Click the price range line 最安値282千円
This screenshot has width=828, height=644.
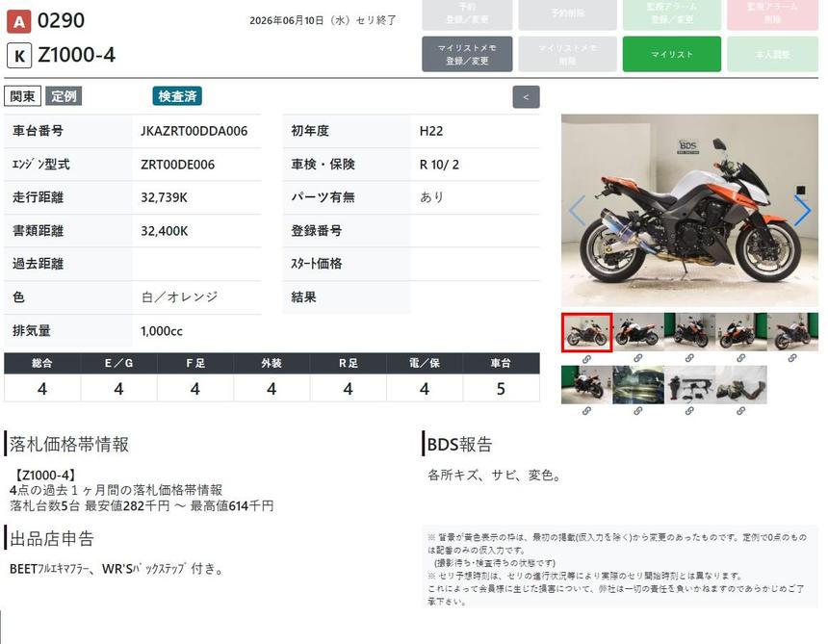pos(142,505)
